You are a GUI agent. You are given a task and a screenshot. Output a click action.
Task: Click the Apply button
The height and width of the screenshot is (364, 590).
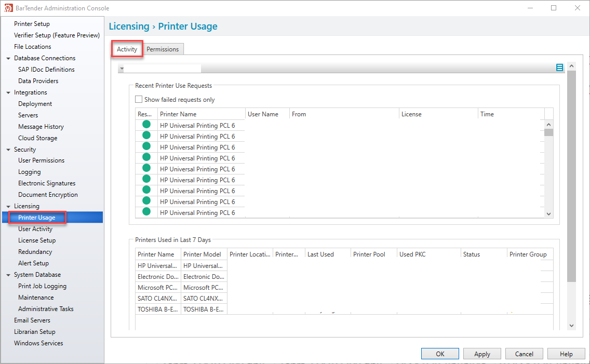[482, 354]
